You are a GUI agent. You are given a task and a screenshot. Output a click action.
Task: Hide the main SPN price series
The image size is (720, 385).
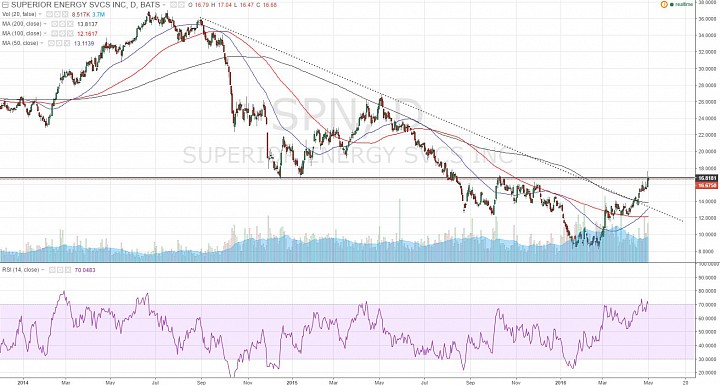173,5
